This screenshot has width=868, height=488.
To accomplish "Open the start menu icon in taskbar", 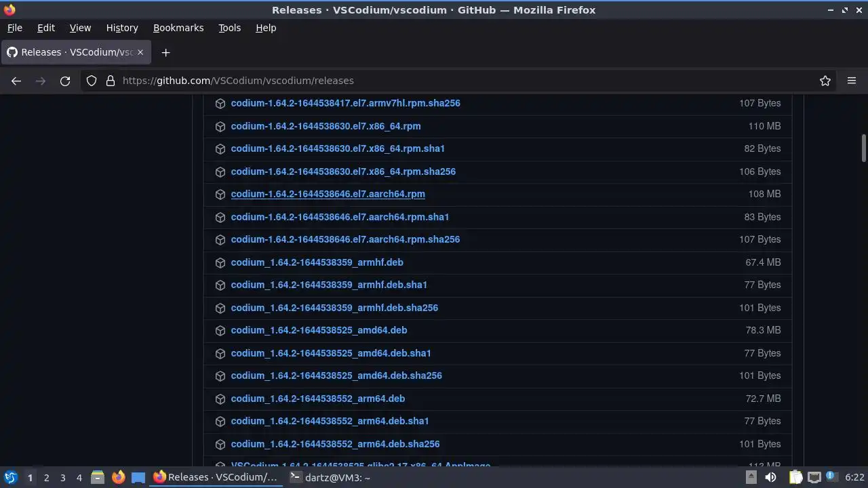I will [x=10, y=478].
